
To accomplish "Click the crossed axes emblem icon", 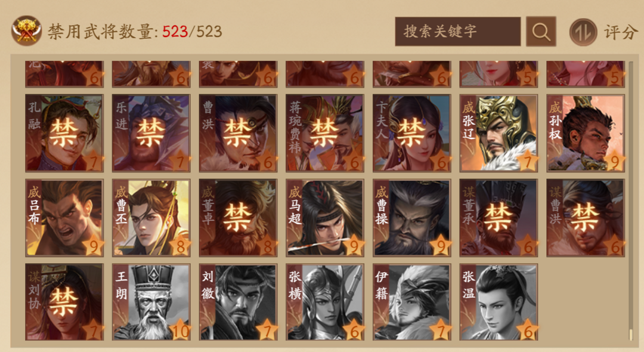I will coord(26,30).
